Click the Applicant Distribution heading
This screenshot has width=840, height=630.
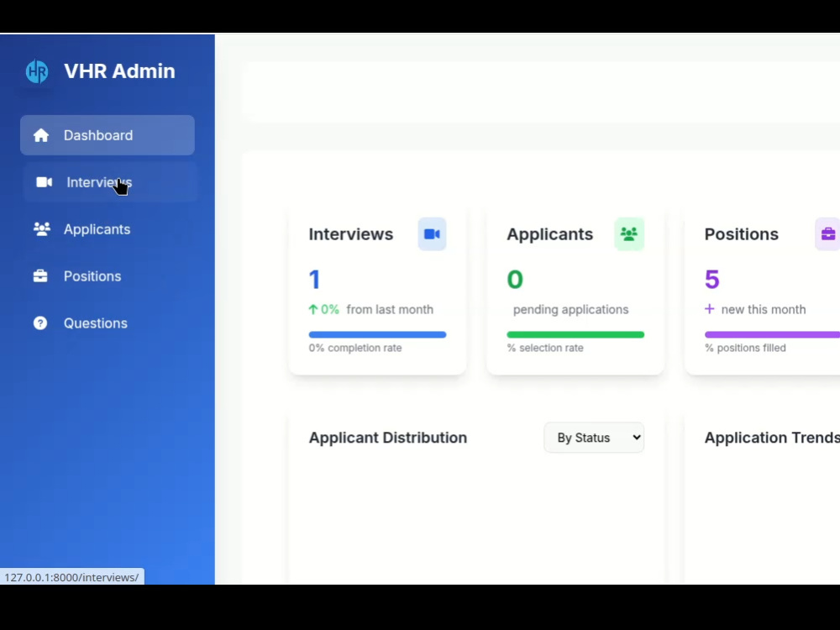tap(388, 438)
